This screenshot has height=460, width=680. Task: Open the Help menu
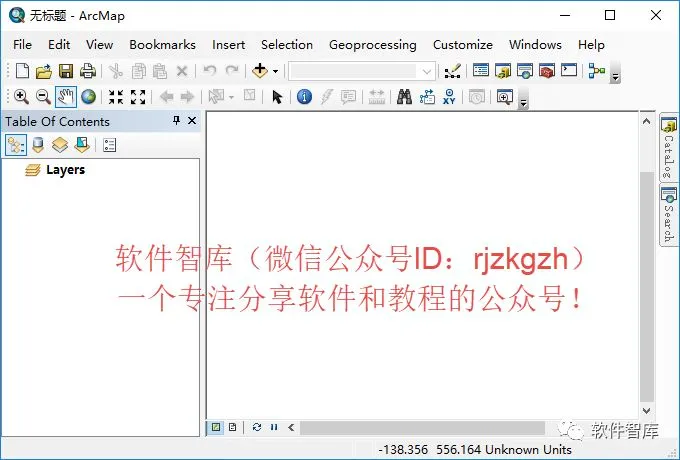591,45
